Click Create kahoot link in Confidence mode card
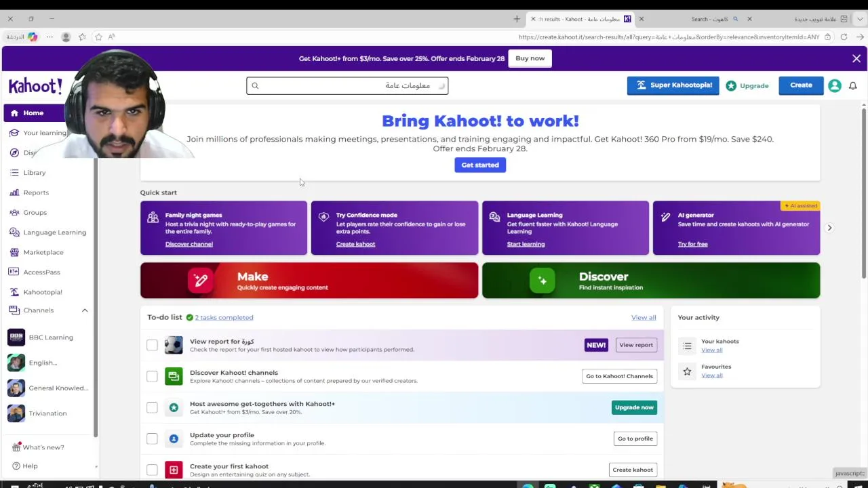 (x=355, y=244)
